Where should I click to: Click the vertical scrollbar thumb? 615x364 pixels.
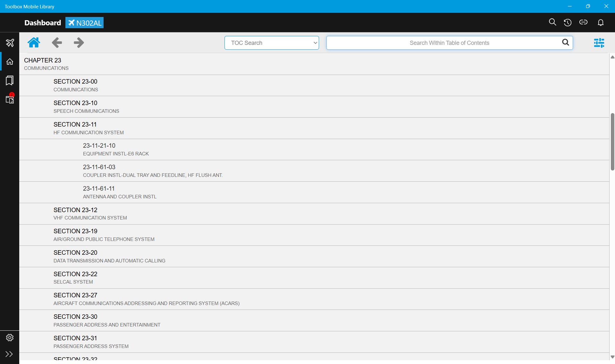pyautogui.click(x=612, y=142)
